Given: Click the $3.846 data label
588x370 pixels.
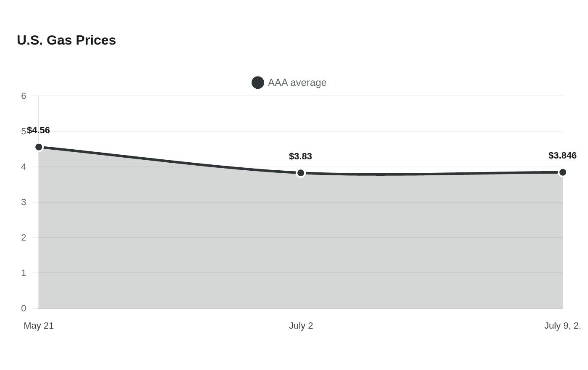Looking at the screenshot, I should tap(562, 156).
